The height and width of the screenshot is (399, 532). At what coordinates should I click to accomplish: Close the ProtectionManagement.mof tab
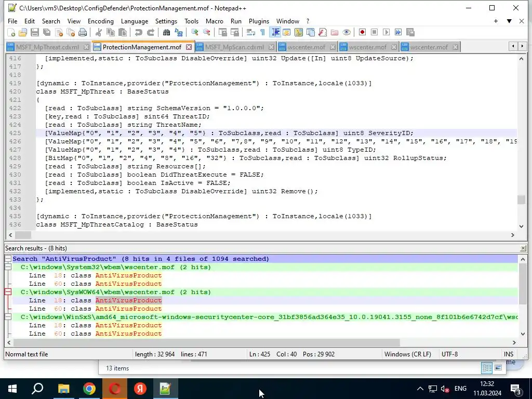click(189, 47)
